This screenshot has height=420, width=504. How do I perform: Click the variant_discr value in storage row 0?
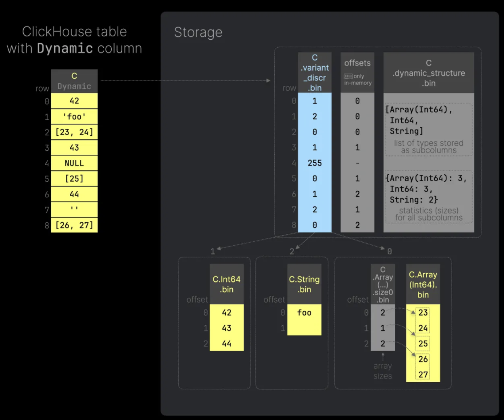pos(315,101)
